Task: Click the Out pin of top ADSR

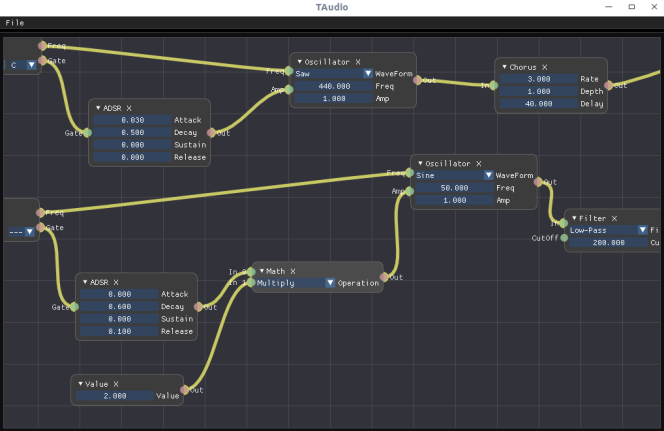Action: tap(211, 133)
